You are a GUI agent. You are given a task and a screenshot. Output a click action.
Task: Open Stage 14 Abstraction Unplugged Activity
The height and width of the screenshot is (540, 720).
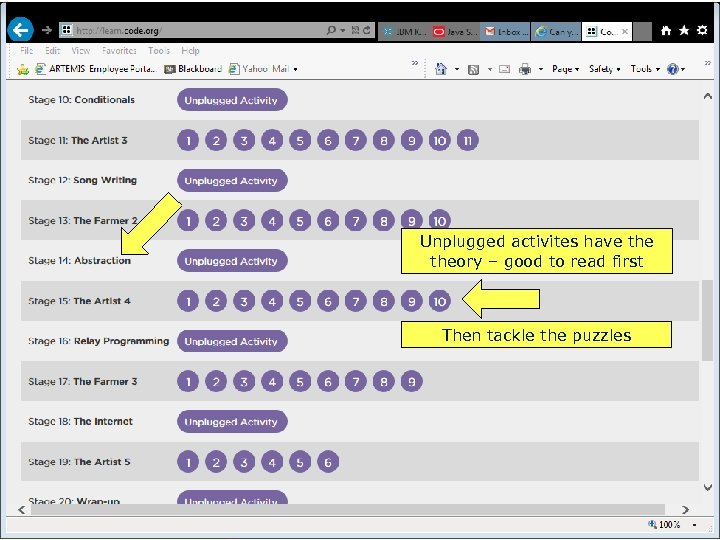tap(232, 261)
